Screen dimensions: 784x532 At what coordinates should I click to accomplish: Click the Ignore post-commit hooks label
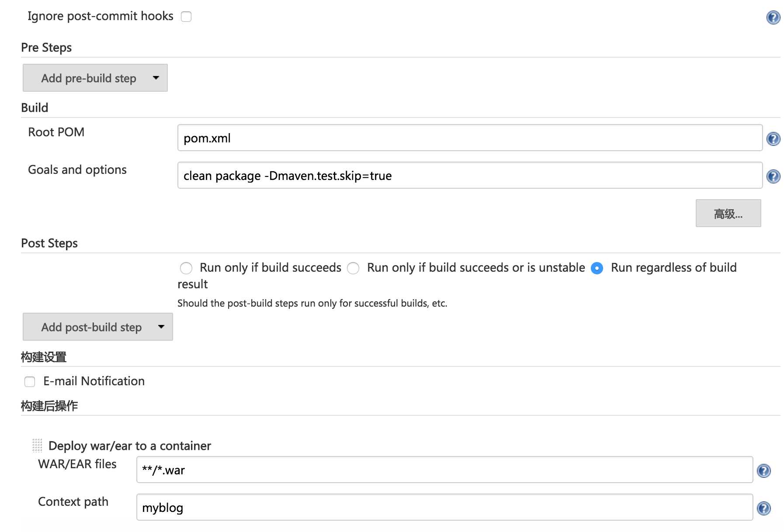101,16
